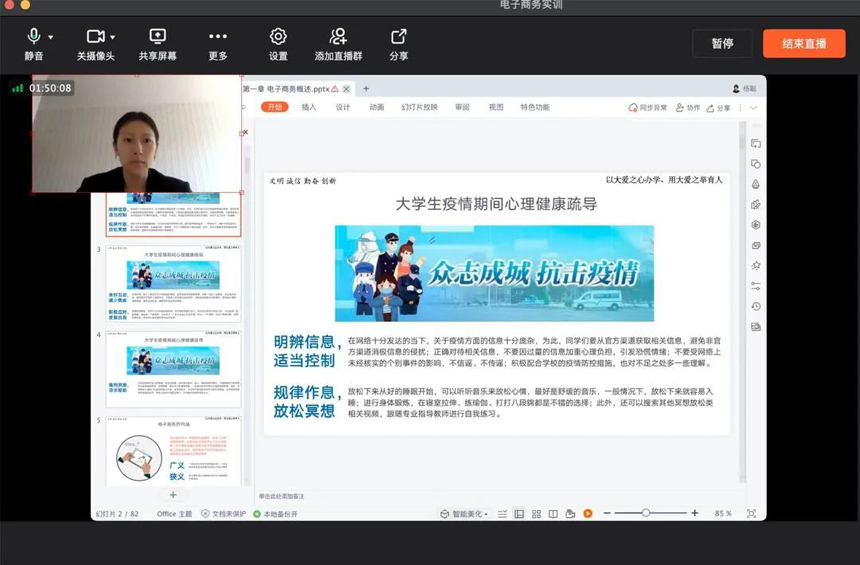Fit slide to window icon

click(751, 513)
